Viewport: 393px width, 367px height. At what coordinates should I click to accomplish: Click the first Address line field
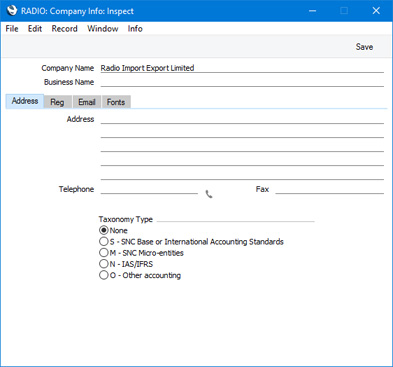click(x=242, y=119)
